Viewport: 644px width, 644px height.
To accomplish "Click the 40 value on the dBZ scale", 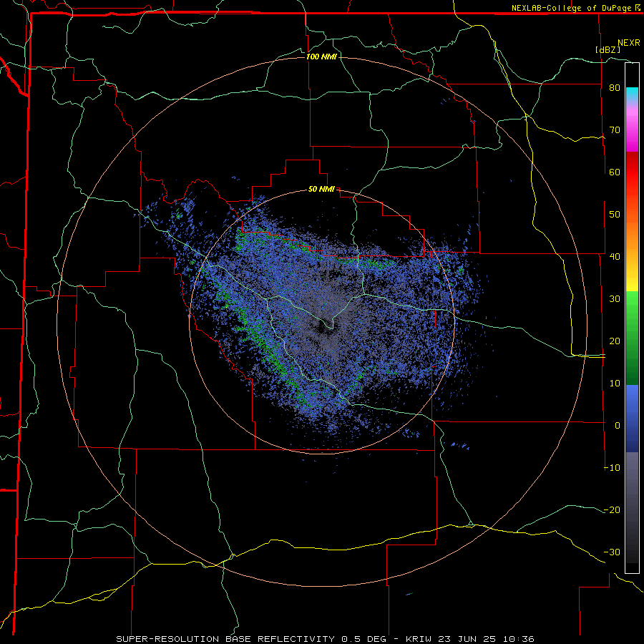I will [x=615, y=257].
